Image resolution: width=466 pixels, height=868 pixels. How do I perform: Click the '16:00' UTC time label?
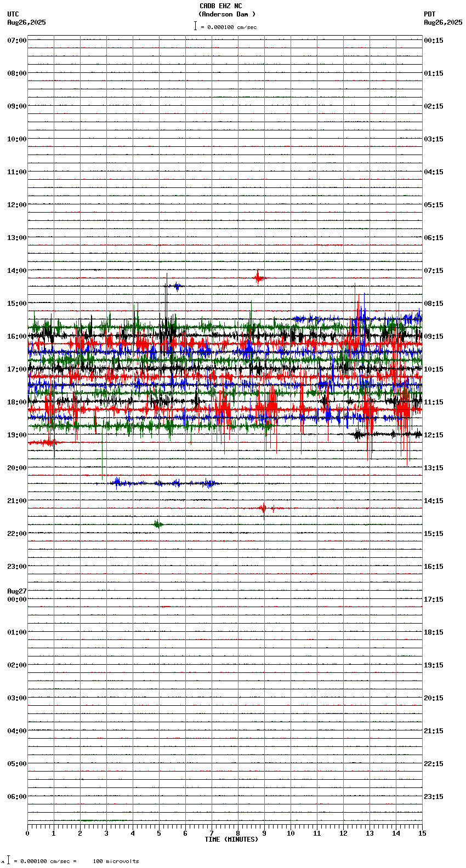[x=17, y=336]
